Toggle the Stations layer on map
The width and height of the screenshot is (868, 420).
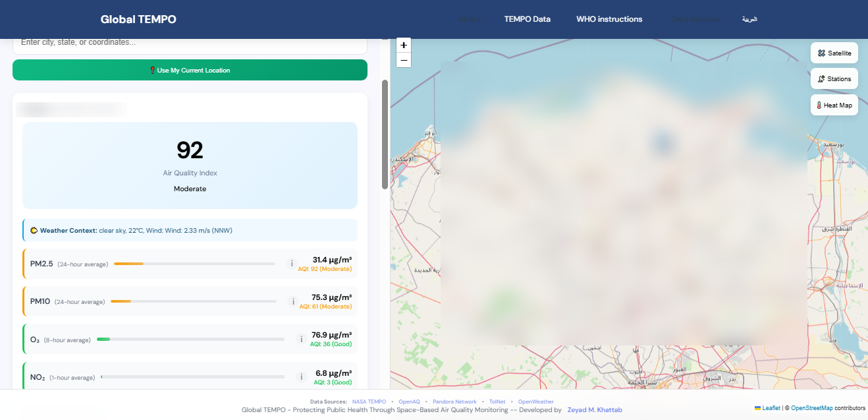(834, 78)
